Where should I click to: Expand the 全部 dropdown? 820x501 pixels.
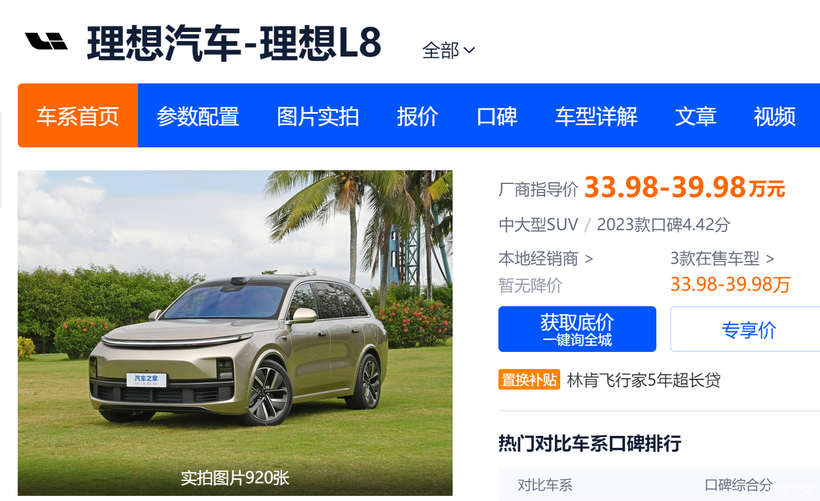click(449, 51)
